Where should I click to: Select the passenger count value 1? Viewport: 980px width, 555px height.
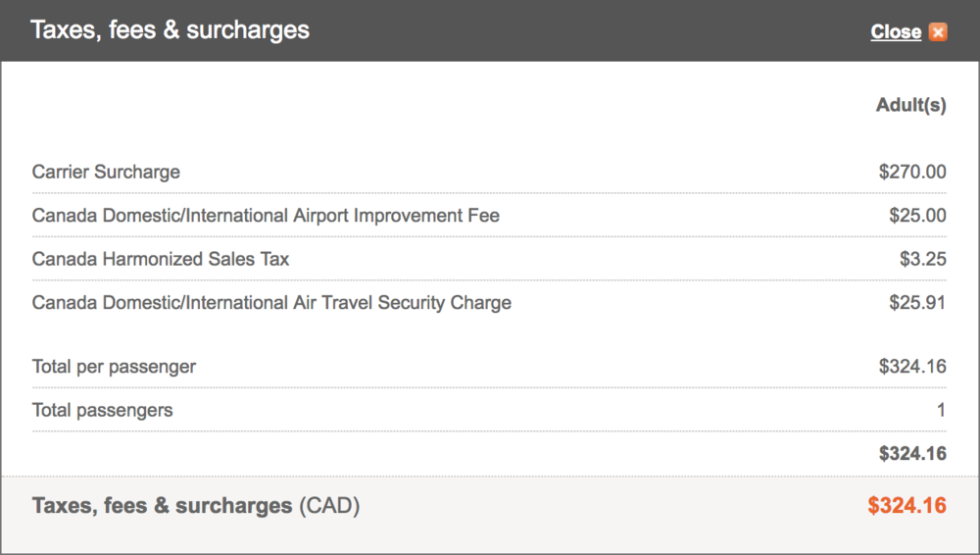coord(941,410)
